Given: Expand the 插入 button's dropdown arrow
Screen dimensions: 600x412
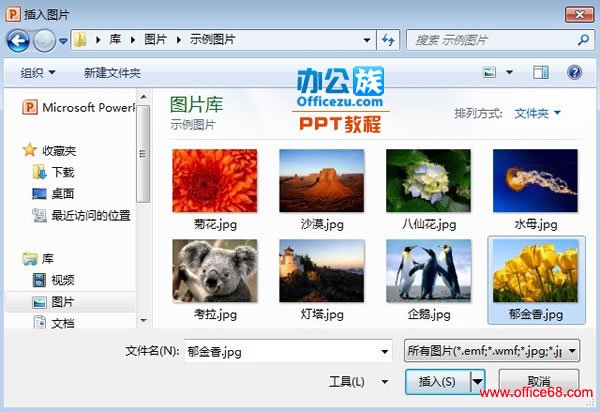Looking at the screenshot, I should 477,381.
